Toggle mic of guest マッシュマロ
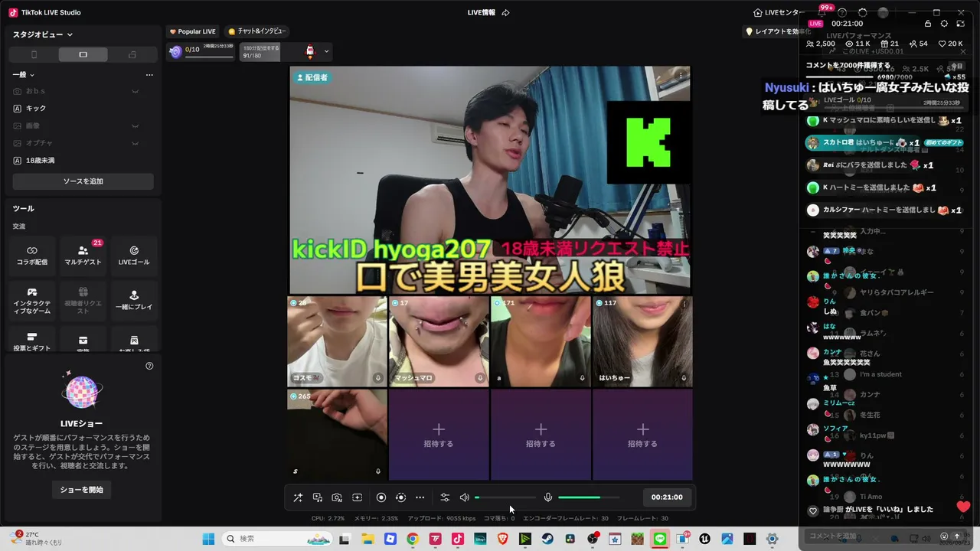Image resolution: width=980 pixels, height=551 pixels. coord(480,378)
